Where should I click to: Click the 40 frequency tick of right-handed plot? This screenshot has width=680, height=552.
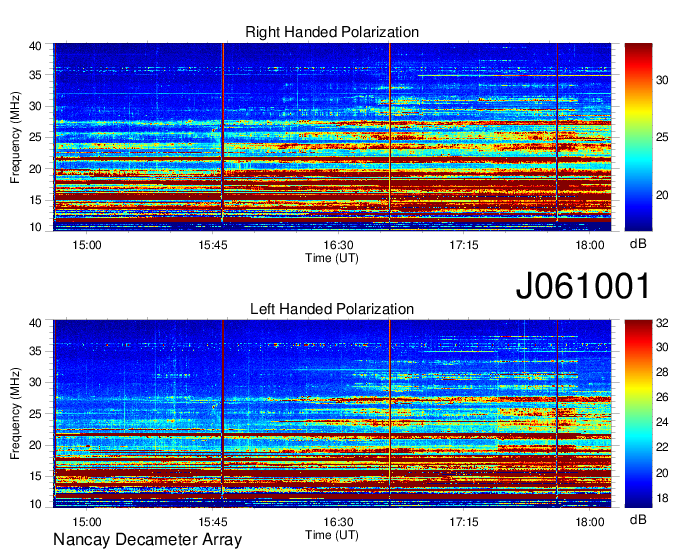(x=35, y=46)
